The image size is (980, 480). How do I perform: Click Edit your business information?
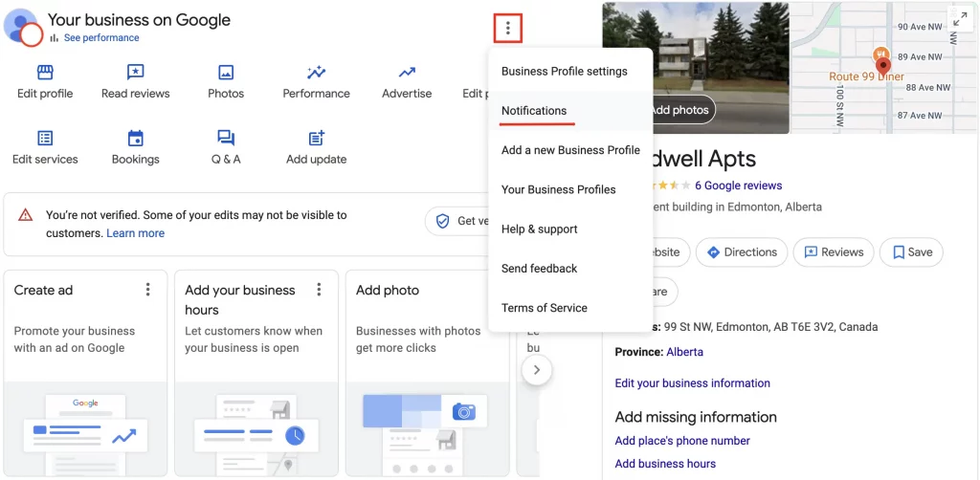[693, 382]
